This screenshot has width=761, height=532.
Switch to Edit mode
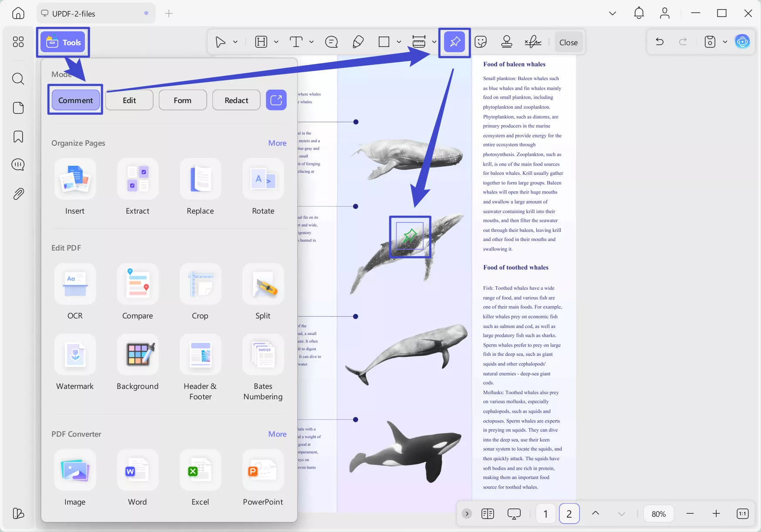[129, 100]
